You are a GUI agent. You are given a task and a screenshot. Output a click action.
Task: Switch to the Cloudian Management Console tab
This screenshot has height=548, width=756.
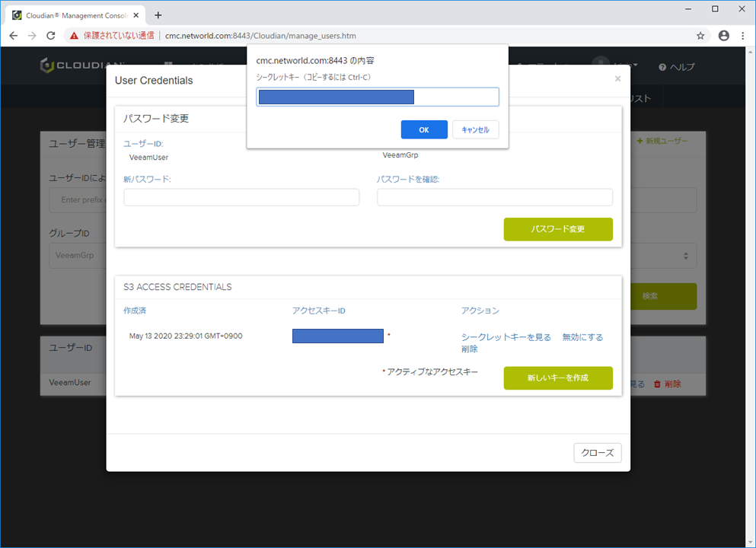point(72,14)
